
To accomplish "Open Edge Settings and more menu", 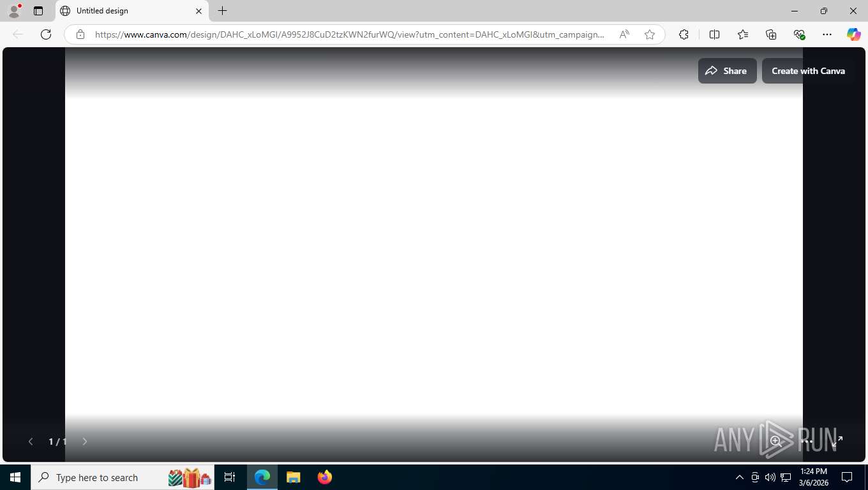I will tap(827, 34).
